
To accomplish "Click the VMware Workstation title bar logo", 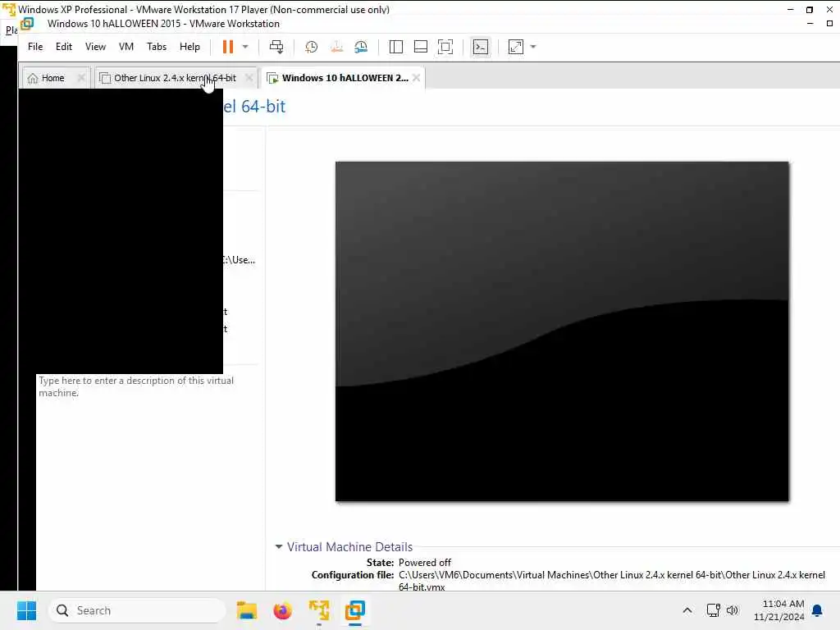I will pyautogui.click(x=27, y=24).
